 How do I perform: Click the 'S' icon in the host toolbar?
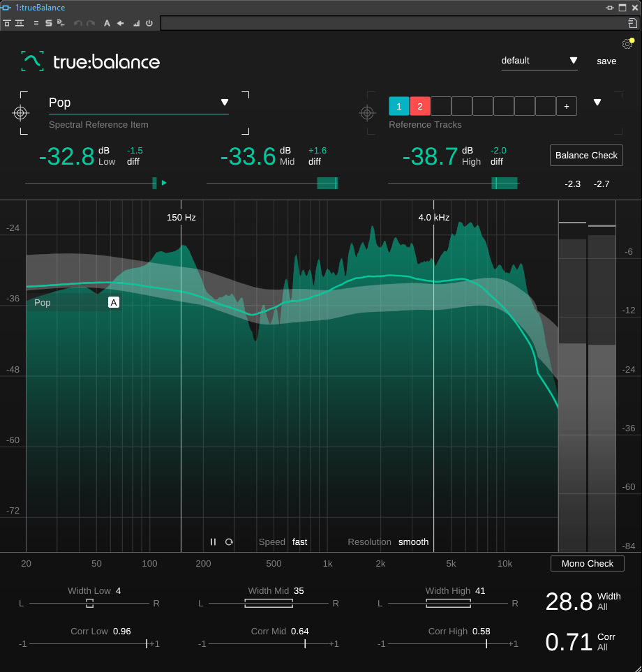click(x=48, y=23)
